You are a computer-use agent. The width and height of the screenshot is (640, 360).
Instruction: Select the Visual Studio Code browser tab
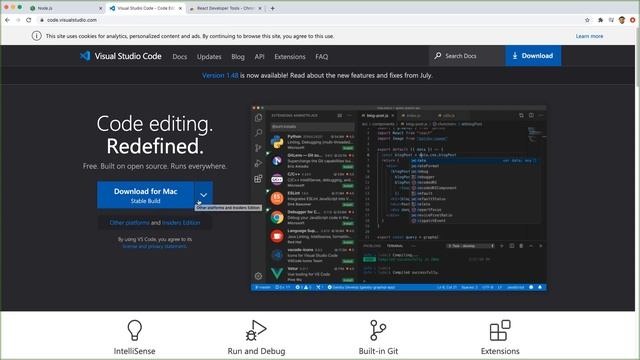pyautogui.click(x=146, y=8)
